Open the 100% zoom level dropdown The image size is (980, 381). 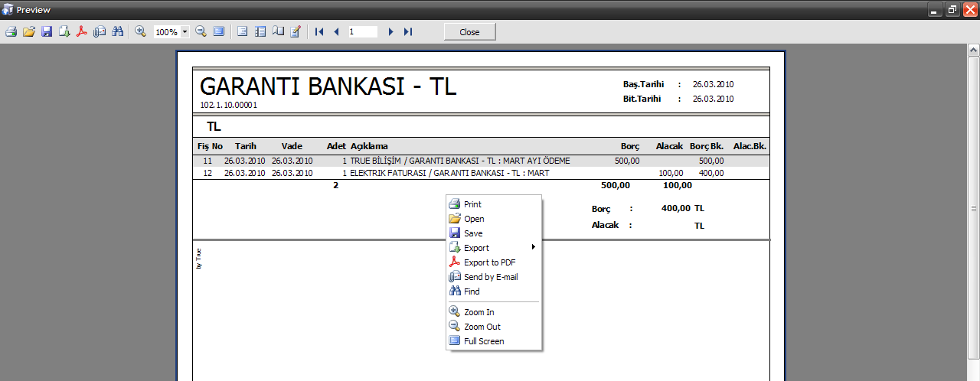pyautogui.click(x=185, y=32)
